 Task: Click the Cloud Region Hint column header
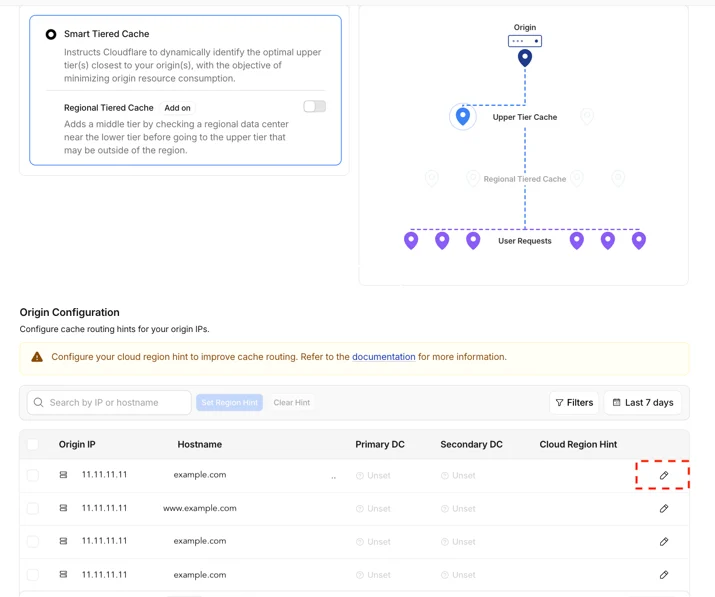pos(578,444)
